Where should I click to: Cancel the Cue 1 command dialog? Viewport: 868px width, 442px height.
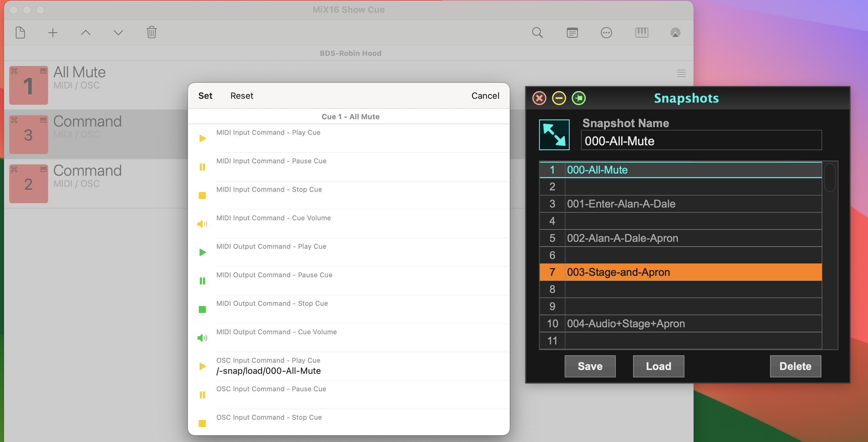coord(485,96)
